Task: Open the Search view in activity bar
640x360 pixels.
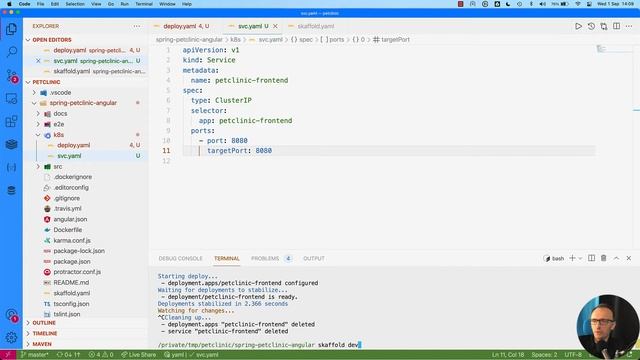Action: click(11, 52)
